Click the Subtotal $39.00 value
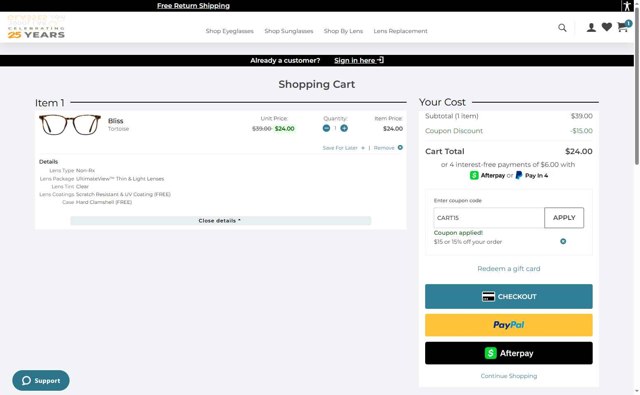Viewport: 640px width, 395px height. (582, 116)
